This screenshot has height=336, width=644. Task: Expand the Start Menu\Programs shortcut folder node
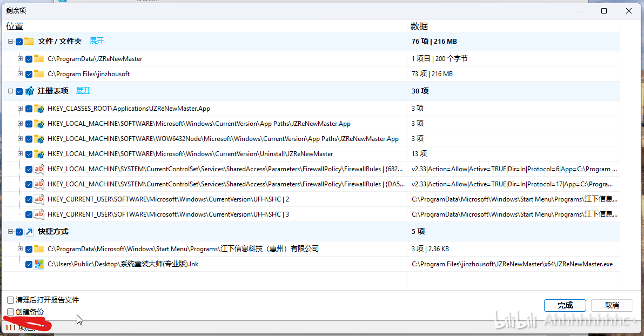20,249
